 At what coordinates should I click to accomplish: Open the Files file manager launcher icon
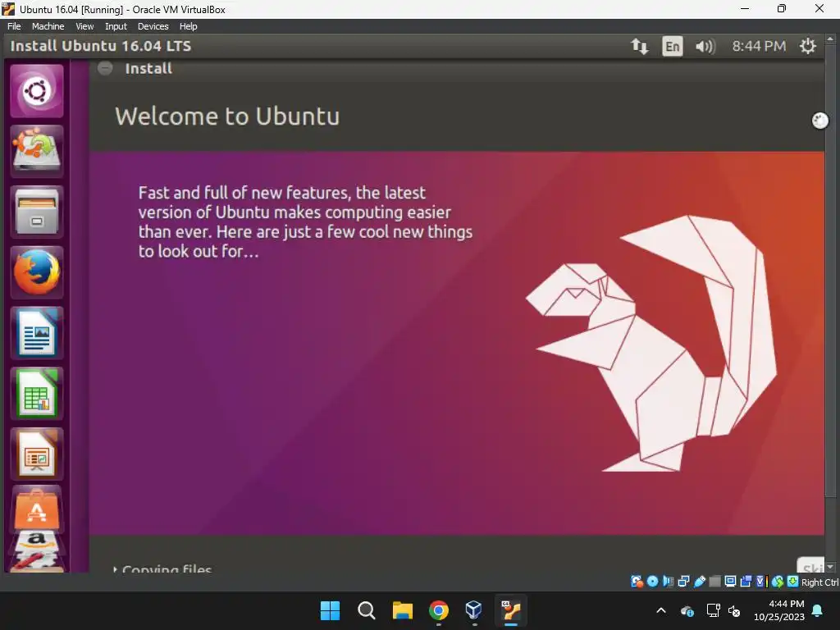point(36,212)
